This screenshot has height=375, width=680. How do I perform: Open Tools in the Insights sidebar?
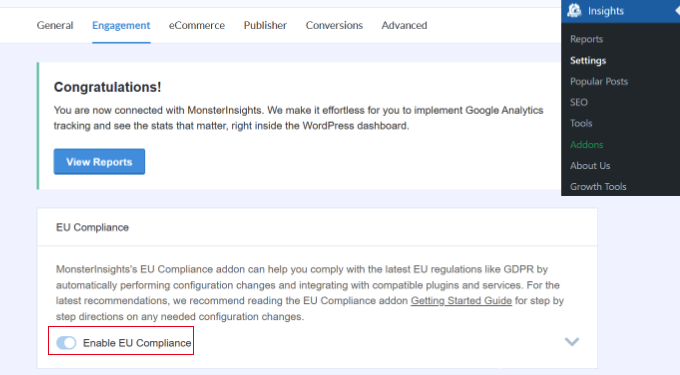pos(581,123)
